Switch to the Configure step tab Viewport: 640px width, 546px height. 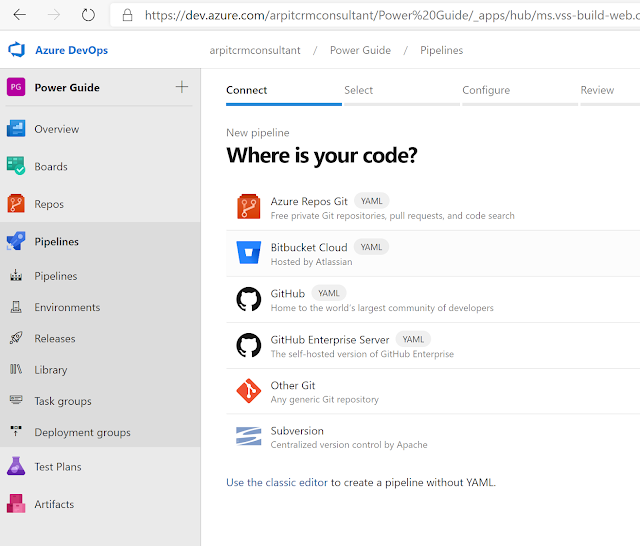pos(486,90)
